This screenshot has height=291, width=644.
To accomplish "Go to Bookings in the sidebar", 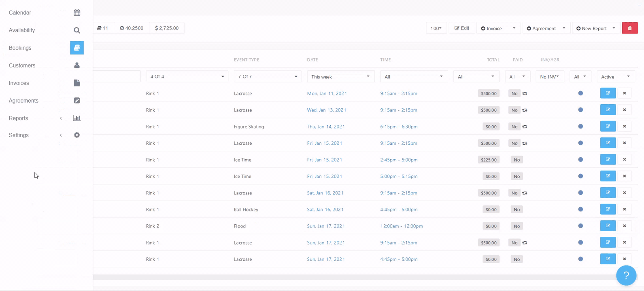I will 20,48.
